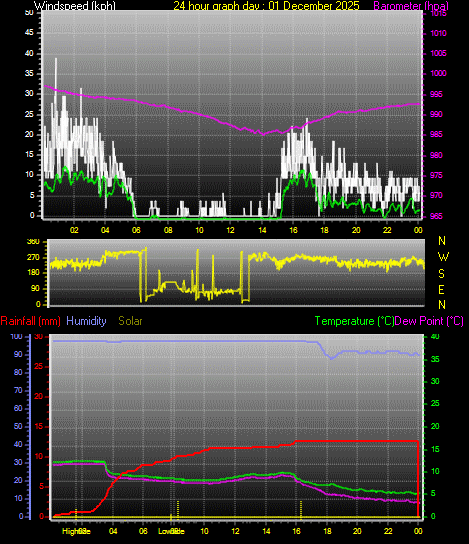Click the 270 wind direction axis value

(x=33, y=257)
